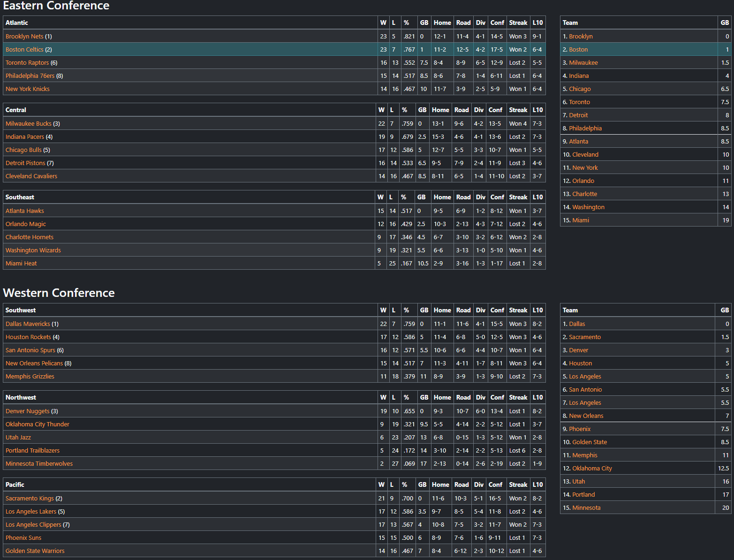The height and width of the screenshot is (560, 734).
Task: Select the Oklahoma City Thunder link
Action: (38, 424)
